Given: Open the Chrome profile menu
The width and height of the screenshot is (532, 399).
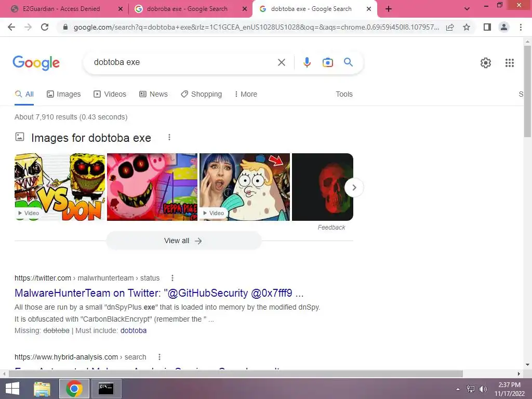Looking at the screenshot, I should point(504,27).
